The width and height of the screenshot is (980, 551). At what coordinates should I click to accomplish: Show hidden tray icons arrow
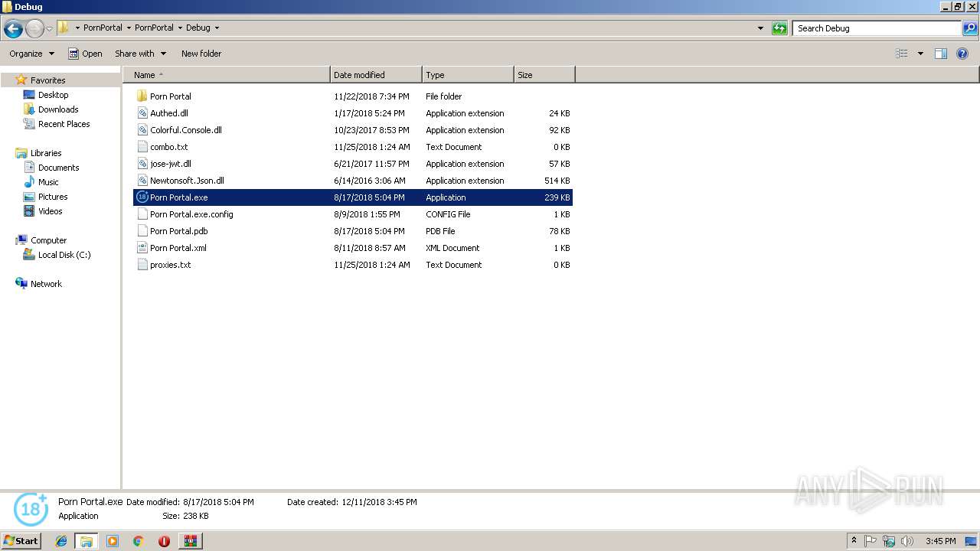click(854, 540)
